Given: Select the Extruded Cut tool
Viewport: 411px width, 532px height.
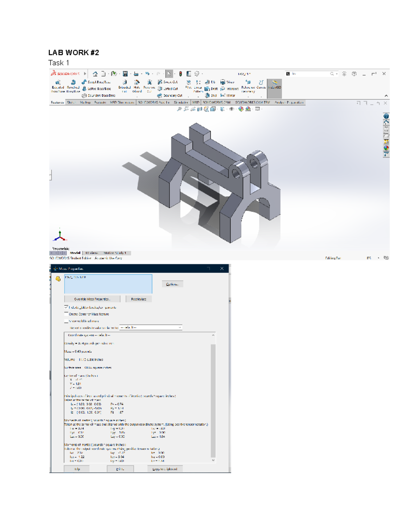Looking at the screenshot, I should [124, 86].
